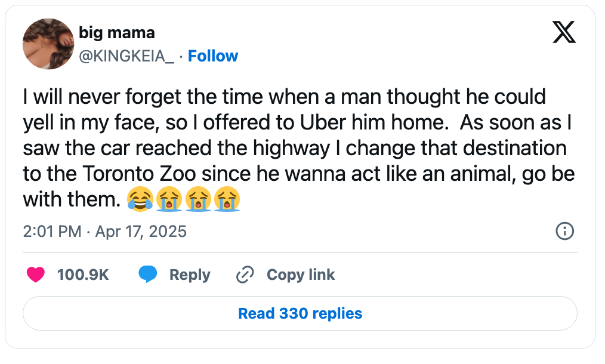The height and width of the screenshot is (364, 605).
Task: Click the Reply text label
Action: 190,274
